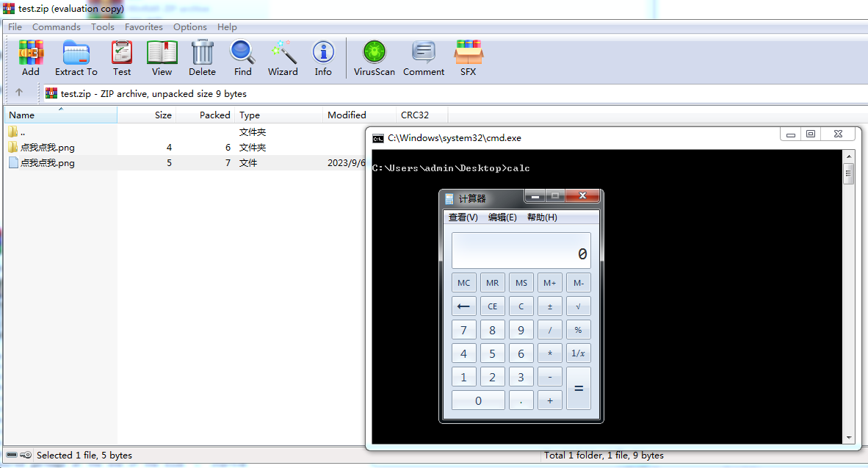Sort the file list by Packed column
The height and width of the screenshot is (468, 868).
pos(214,115)
